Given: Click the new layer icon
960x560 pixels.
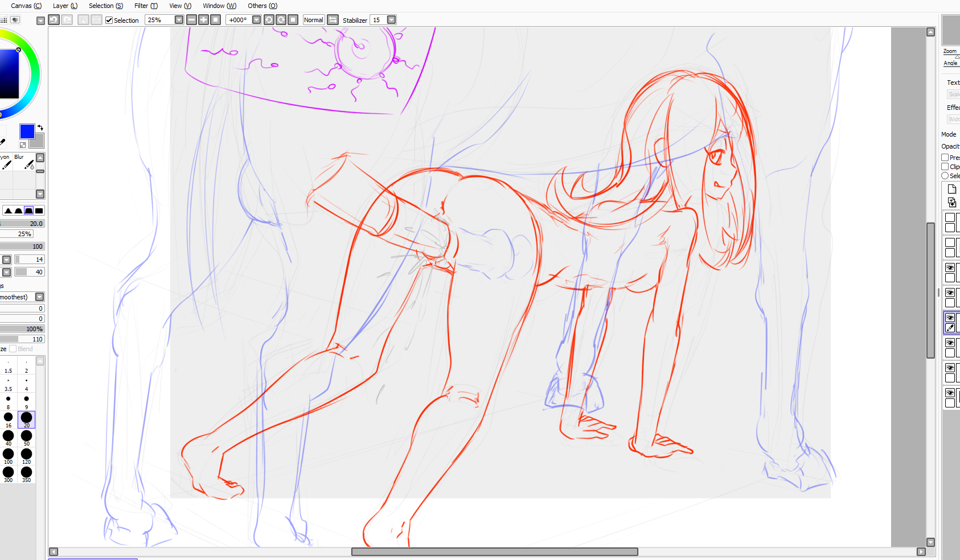Looking at the screenshot, I should tap(952, 189).
